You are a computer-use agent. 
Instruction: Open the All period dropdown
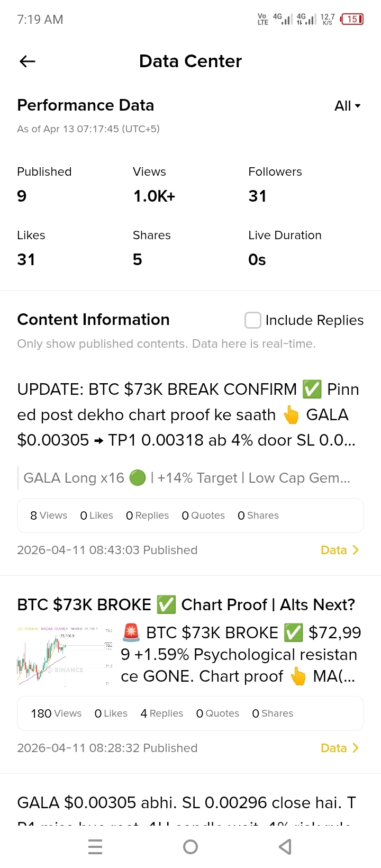point(348,106)
